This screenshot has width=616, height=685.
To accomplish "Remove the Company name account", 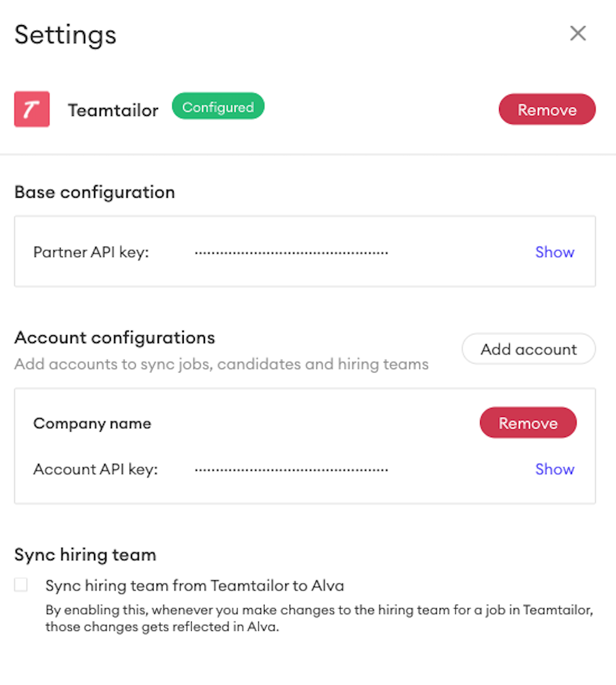I will 528,423.
